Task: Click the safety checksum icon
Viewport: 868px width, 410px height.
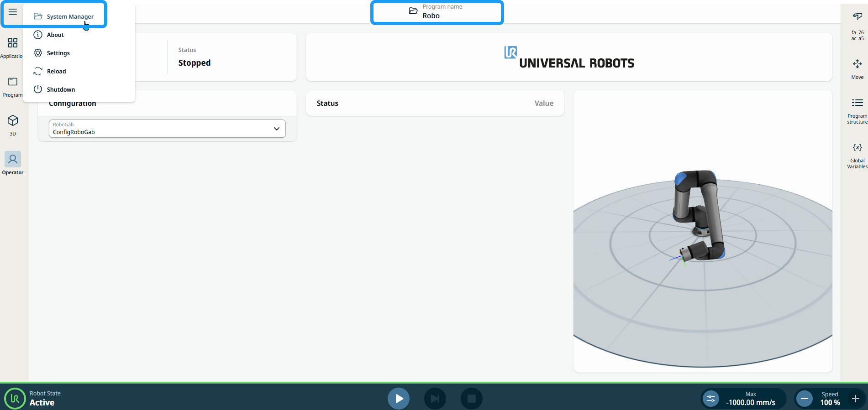Action: [857, 26]
